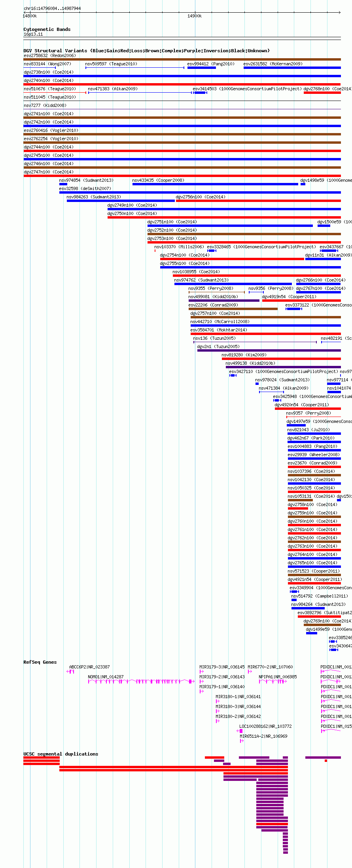Select esv23670 (Conrad2009) variant
Image resolution: width=352 pixels, height=868 pixels.
coord(314,467)
